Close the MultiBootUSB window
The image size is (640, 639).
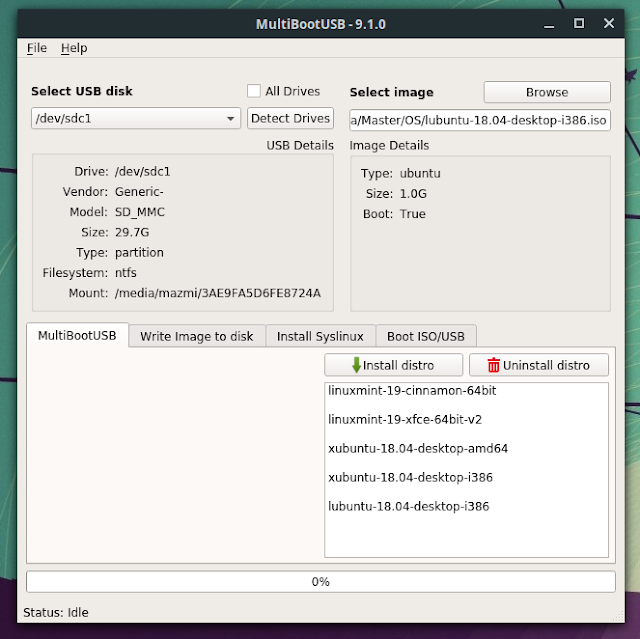tap(609, 23)
